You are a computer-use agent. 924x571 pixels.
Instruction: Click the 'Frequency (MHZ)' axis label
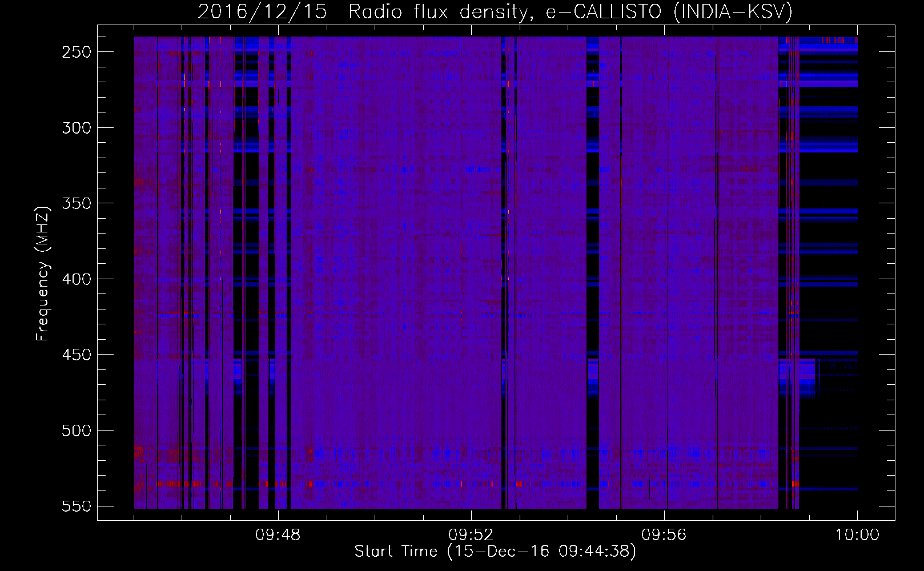[x=43, y=274]
